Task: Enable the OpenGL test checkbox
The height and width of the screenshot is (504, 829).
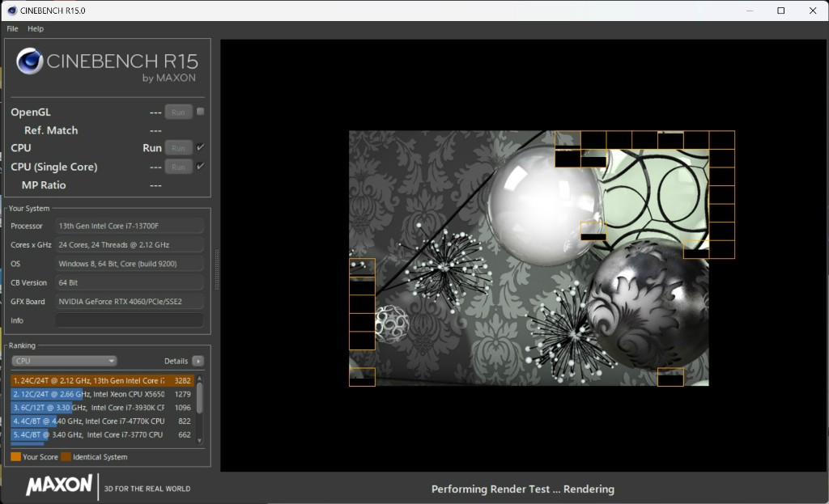Action: click(x=201, y=112)
